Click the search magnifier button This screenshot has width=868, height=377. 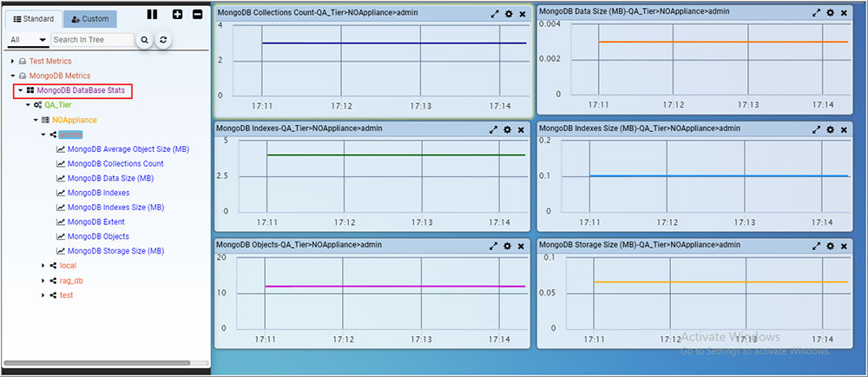(x=144, y=40)
